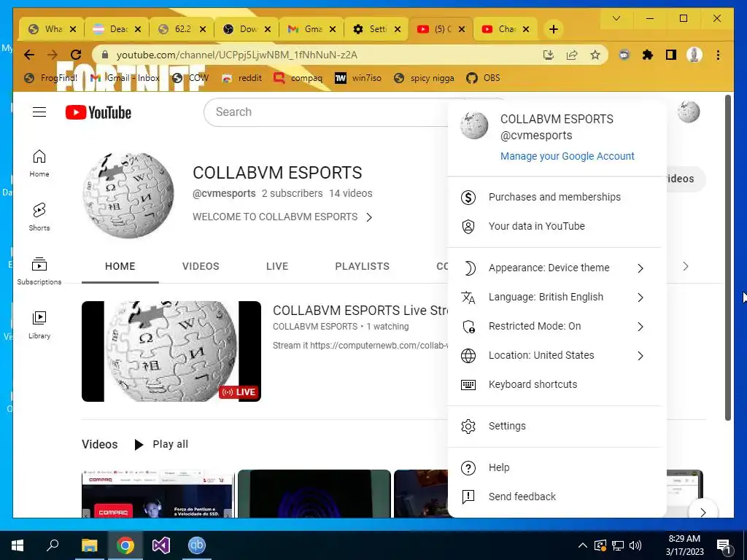Open Windows taskbar search
747x560 pixels.
[x=53, y=545]
